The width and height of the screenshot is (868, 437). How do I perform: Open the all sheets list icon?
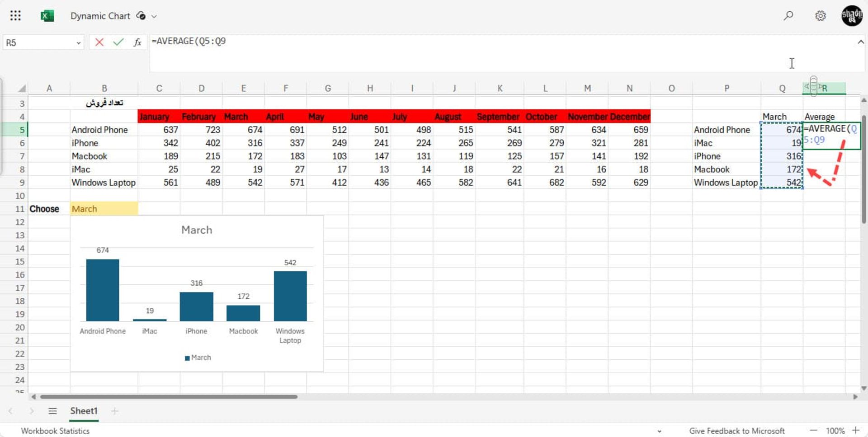(x=52, y=411)
